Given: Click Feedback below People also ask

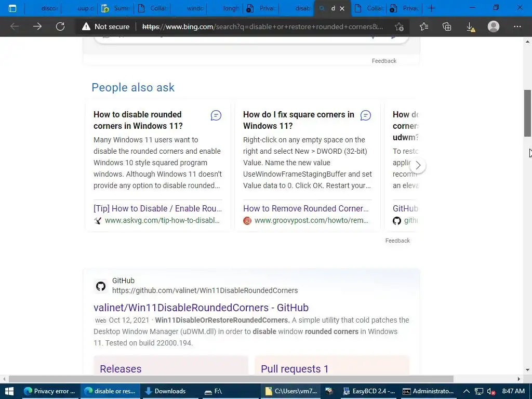Looking at the screenshot, I should (x=397, y=241).
